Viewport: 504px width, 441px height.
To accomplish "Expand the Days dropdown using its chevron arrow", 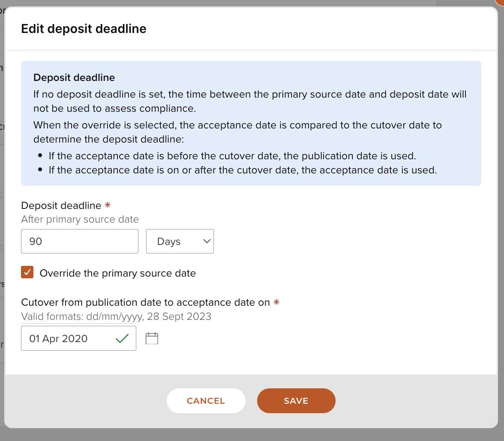I will (207, 241).
